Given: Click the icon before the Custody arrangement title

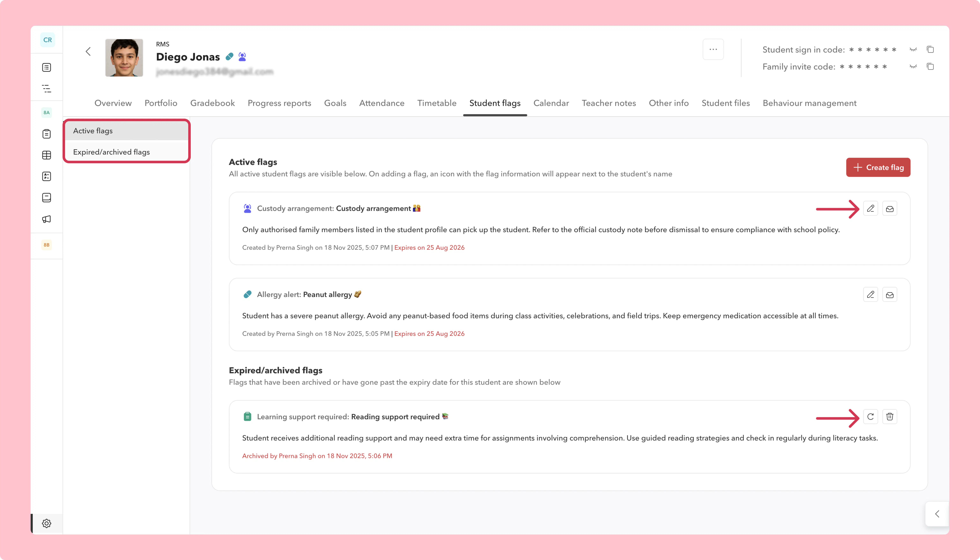Looking at the screenshot, I should pos(247,208).
